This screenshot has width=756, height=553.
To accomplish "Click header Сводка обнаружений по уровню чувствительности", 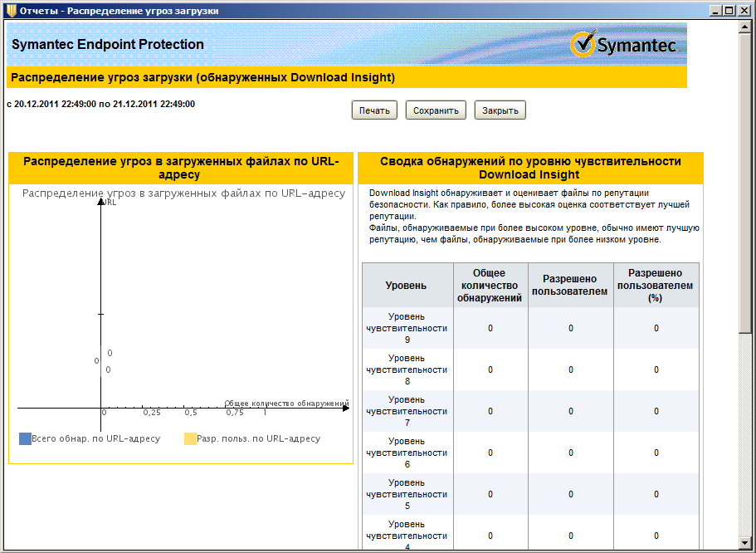I will point(530,168).
